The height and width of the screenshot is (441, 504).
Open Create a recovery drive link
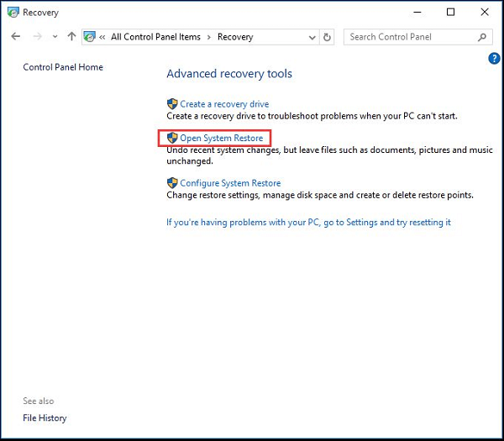(x=224, y=104)
